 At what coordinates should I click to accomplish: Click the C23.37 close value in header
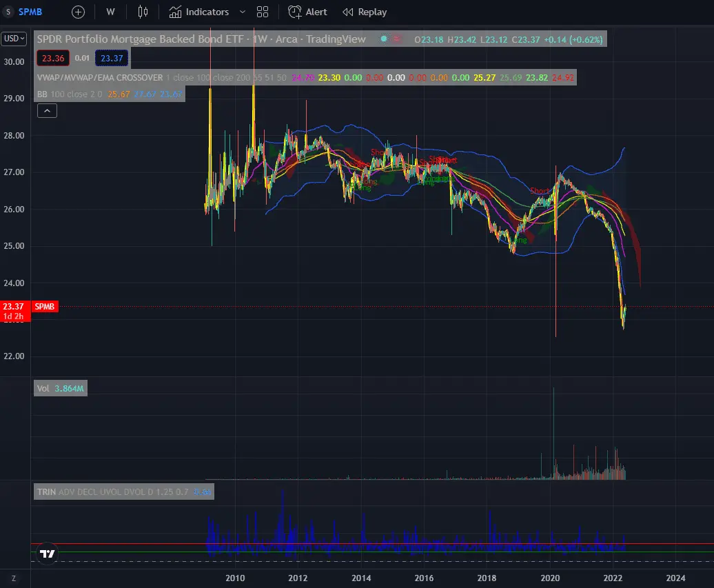point(525,39)
